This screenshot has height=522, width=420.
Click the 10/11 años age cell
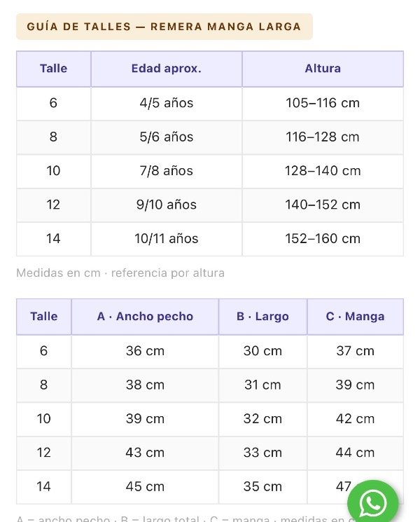(x=167, y=239)
